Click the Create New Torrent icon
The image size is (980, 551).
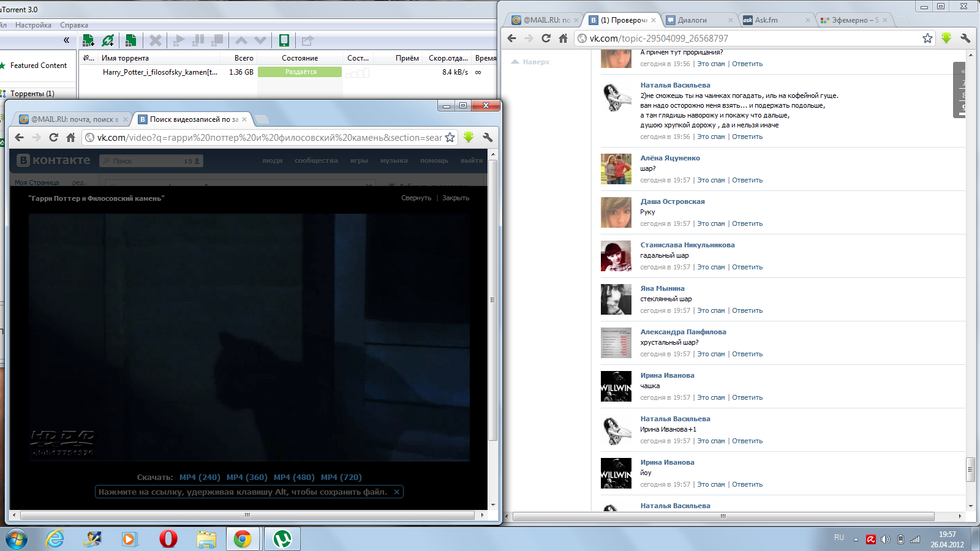(130, 40)
